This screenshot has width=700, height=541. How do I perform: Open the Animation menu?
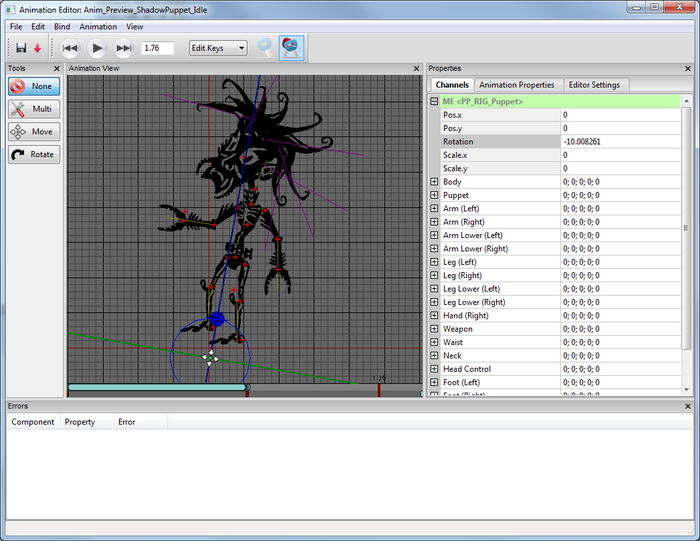[x=98, y=26]
